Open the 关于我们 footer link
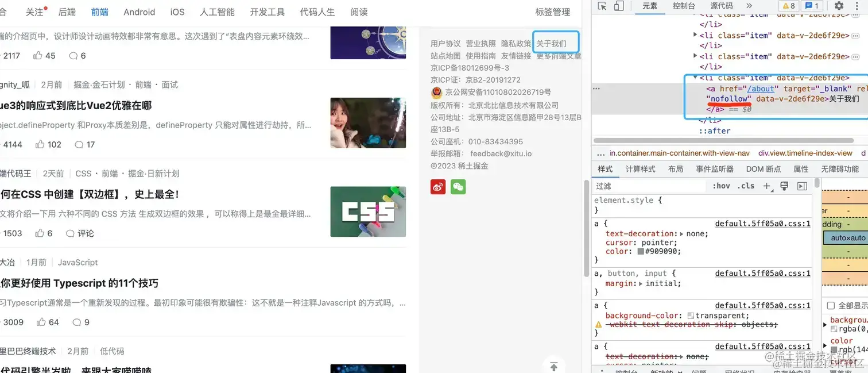Image resolution: width=868 pixels, height=373 pixels. tap(551, 44)
